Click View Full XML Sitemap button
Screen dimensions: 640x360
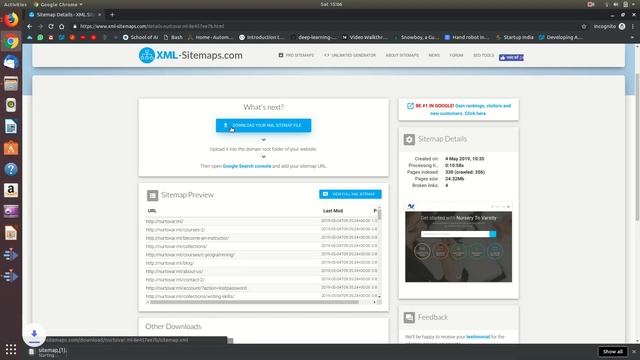[x=350, y=194]
